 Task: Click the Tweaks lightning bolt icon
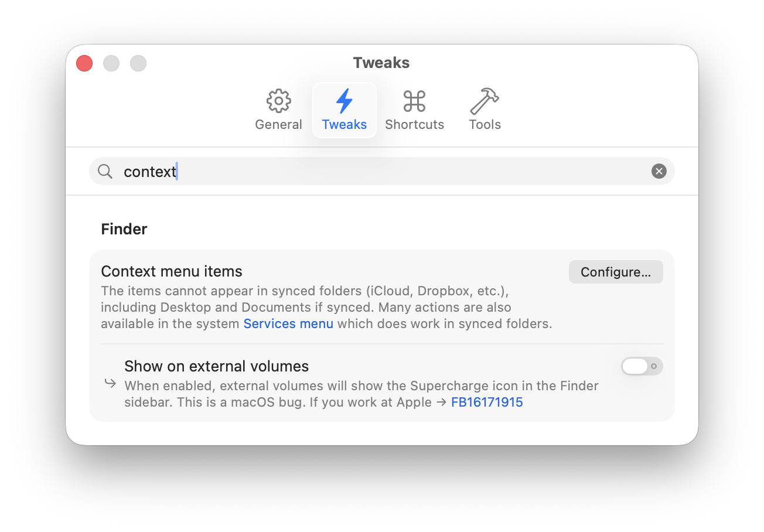[345, 101]
